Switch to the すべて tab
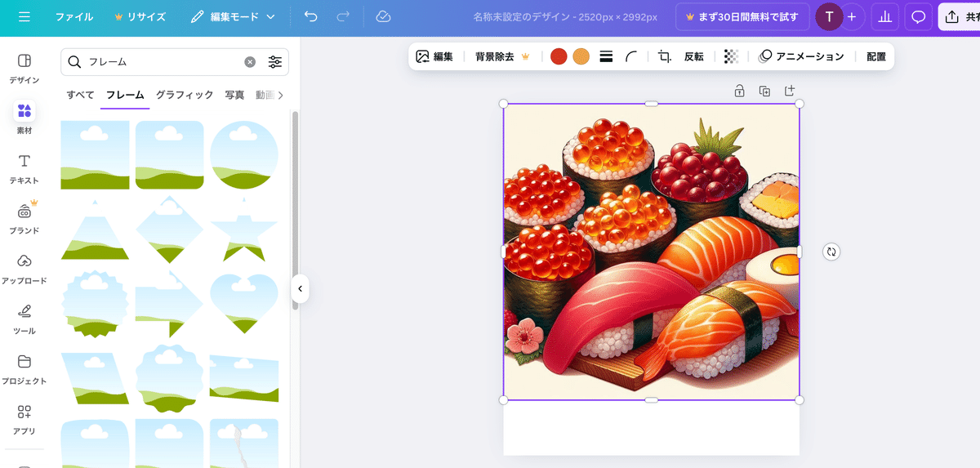 [81, 95]
